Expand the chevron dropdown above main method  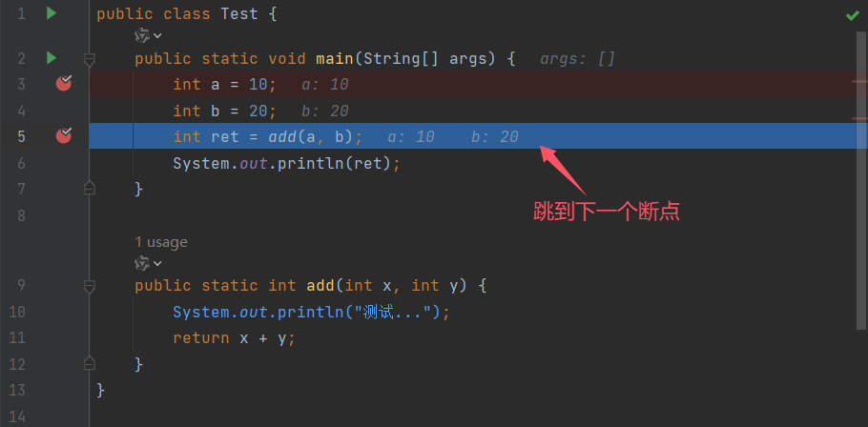[x=157, y=36]
